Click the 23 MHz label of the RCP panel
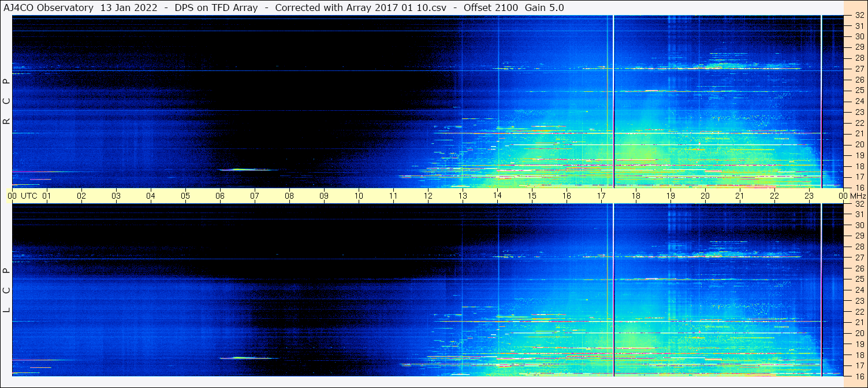This screenshot has width=868, height=388. [859, 112]
